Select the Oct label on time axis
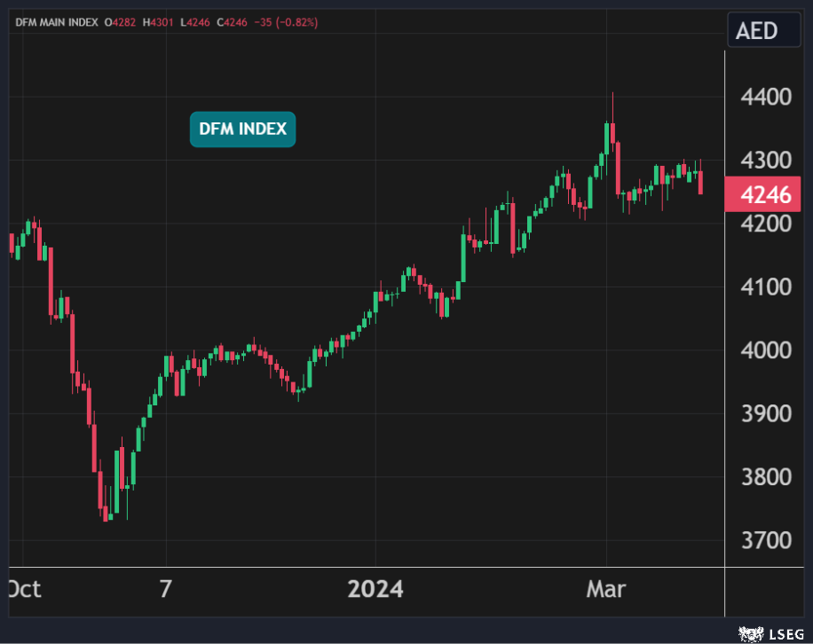 [24, 589]
